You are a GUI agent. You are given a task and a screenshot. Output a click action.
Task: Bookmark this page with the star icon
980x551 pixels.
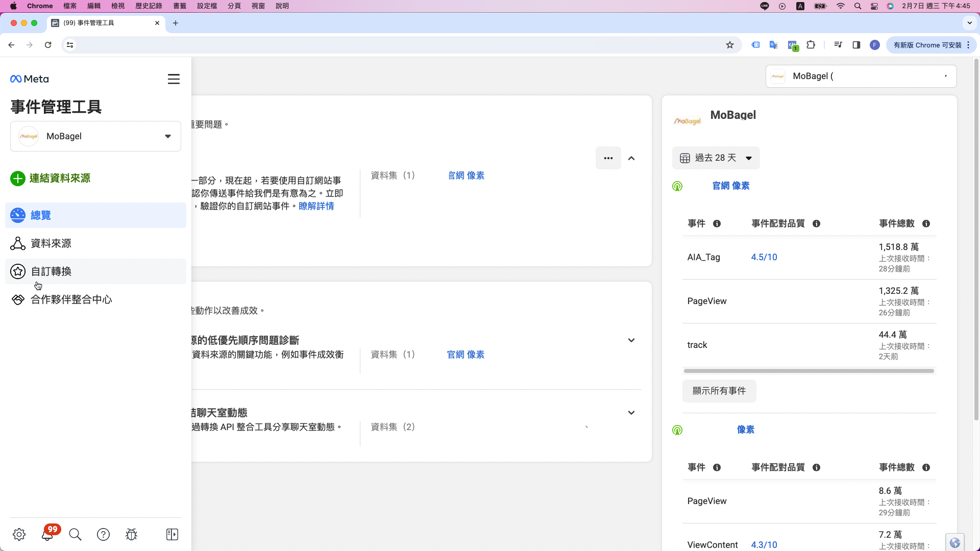pos(730,45)
